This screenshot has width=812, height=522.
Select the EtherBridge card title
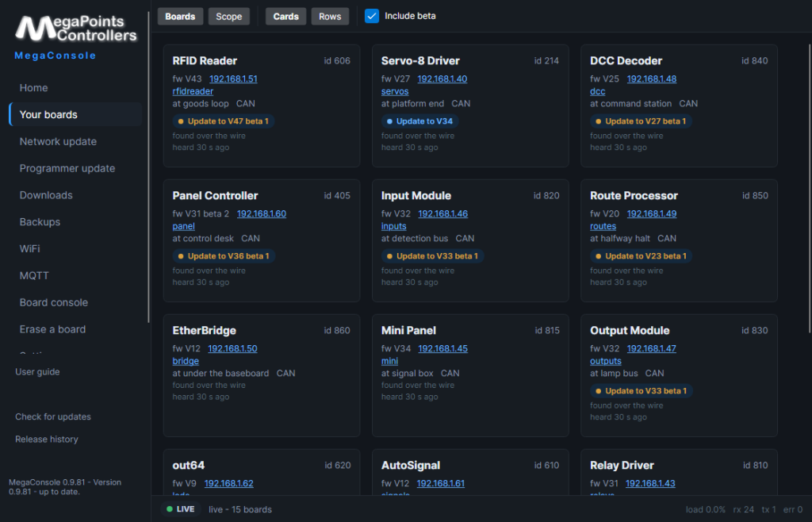click(204, 330)
